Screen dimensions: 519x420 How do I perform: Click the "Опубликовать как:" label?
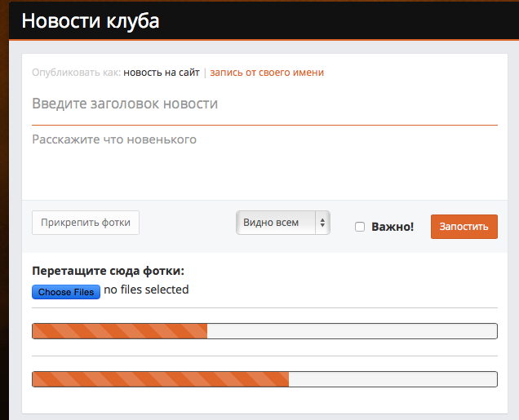click(76, 73)
